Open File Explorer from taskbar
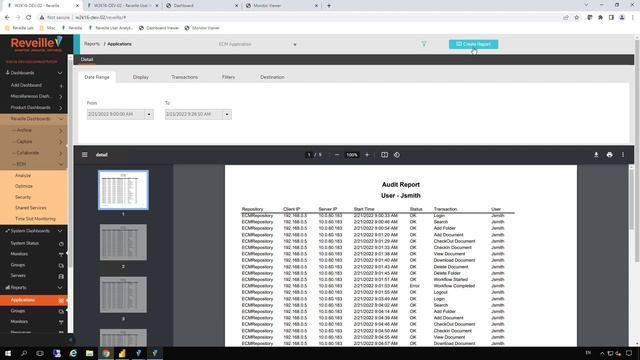 pyautogui.click(x=89, y=353)
